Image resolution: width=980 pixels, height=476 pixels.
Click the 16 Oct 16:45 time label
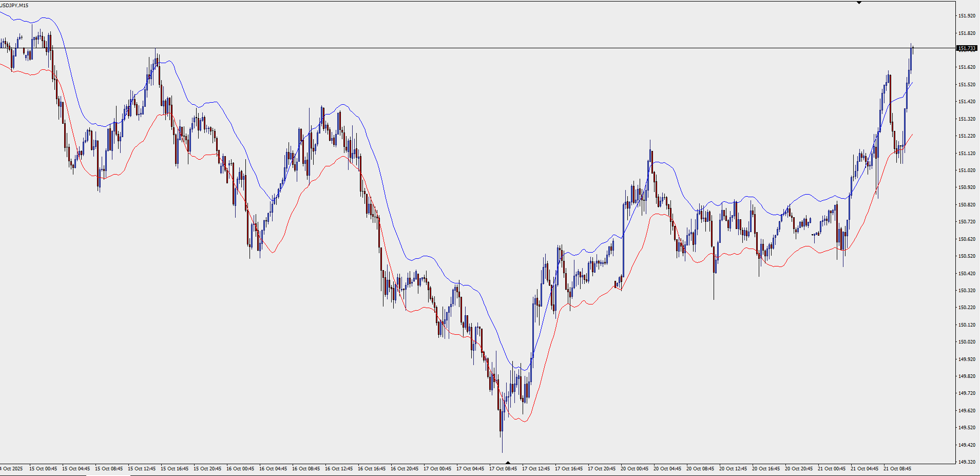[x=371, y=469]
